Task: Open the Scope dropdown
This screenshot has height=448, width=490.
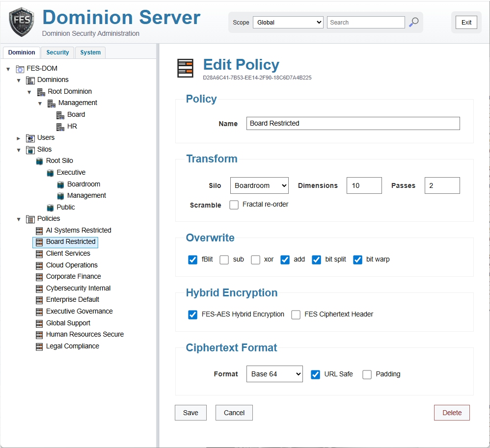Action: pos(288,22)
